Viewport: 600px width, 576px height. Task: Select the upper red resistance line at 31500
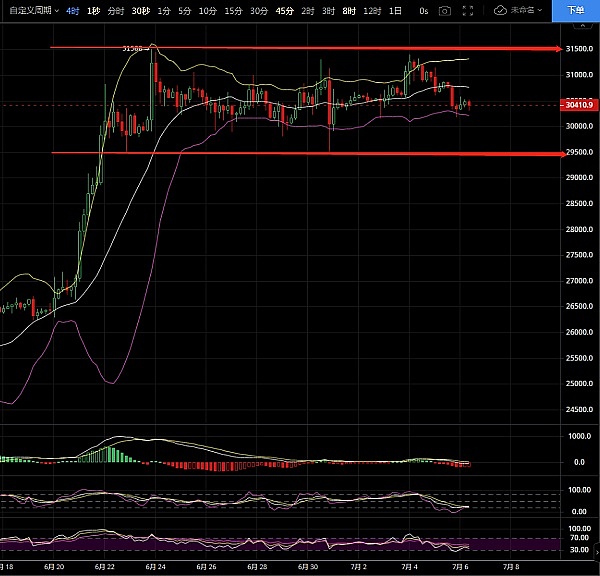[300, 48]
